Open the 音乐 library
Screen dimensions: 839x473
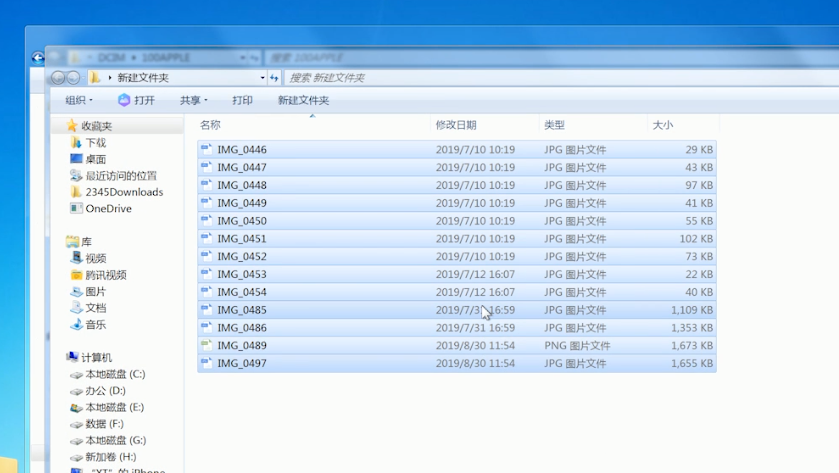coord(96,324)
